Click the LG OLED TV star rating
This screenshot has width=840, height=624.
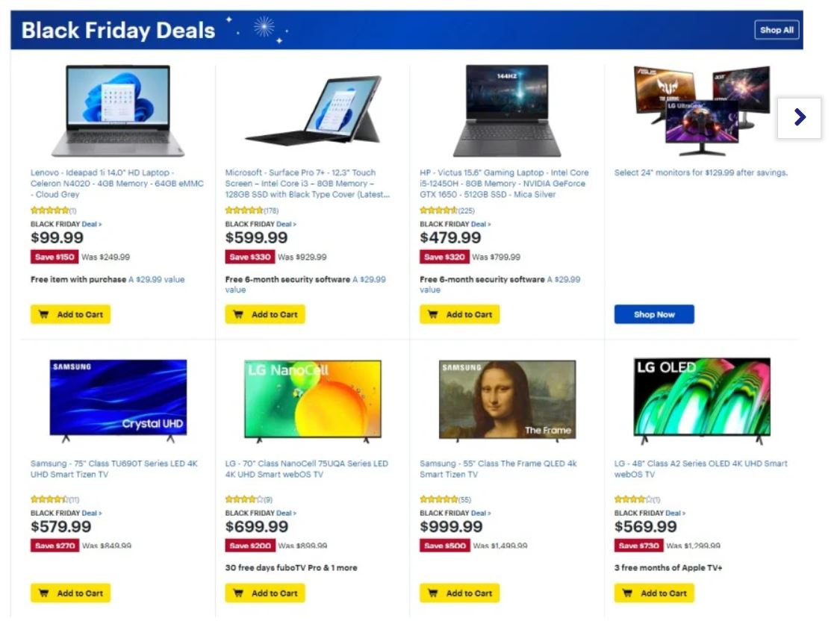point(633,499)
